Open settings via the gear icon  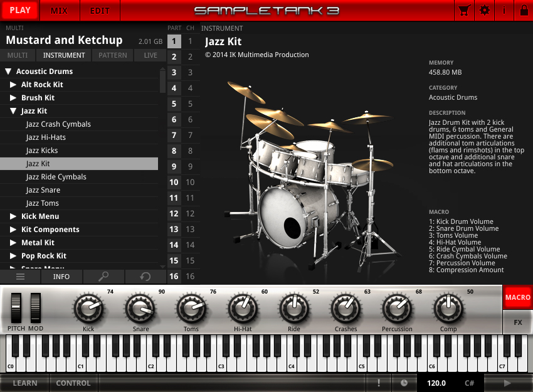click(x=484, y=10)
